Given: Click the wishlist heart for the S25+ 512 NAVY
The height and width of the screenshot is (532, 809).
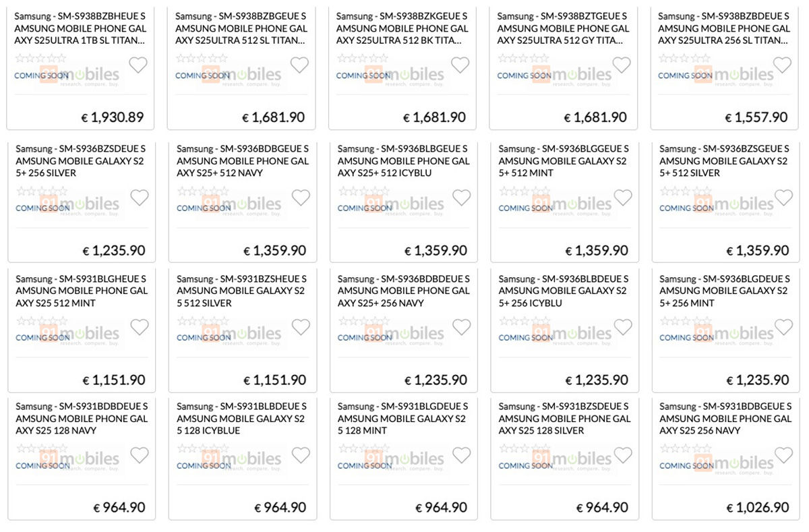Looking at the screenshot, I should tap(301, 197).
